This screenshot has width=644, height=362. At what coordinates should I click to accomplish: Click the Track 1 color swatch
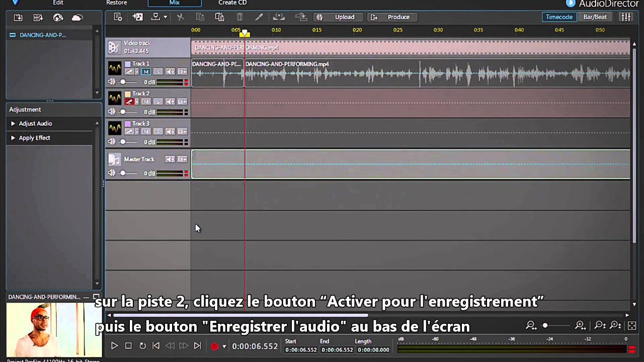pos(128,64)
